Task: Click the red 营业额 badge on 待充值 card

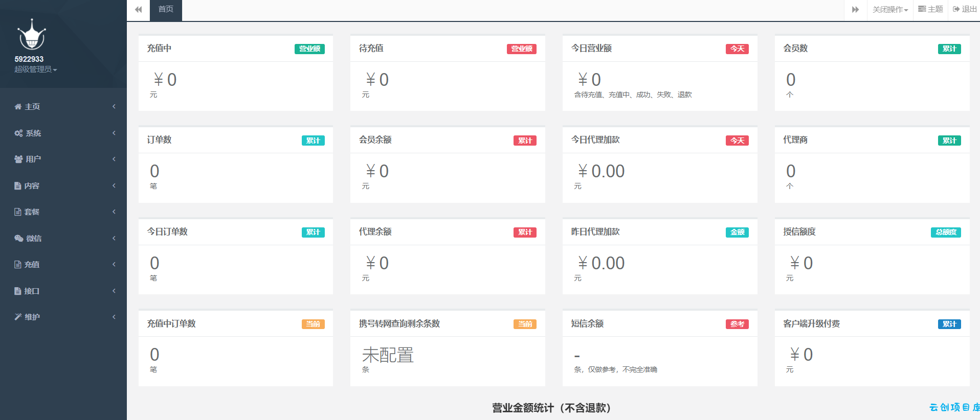Action: 522,49
